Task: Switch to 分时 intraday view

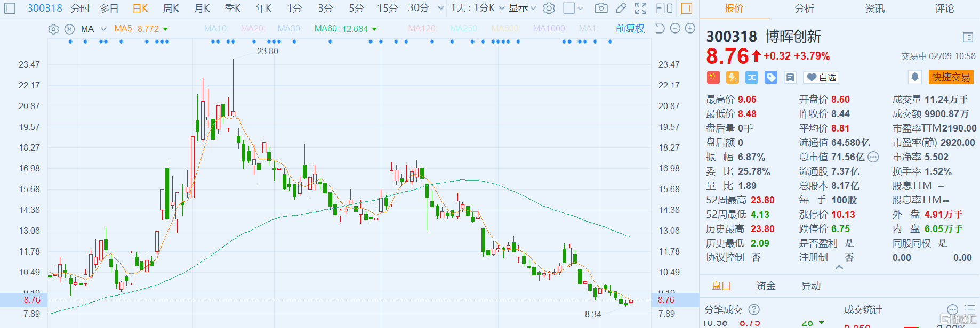Action: tap(80, 9)
